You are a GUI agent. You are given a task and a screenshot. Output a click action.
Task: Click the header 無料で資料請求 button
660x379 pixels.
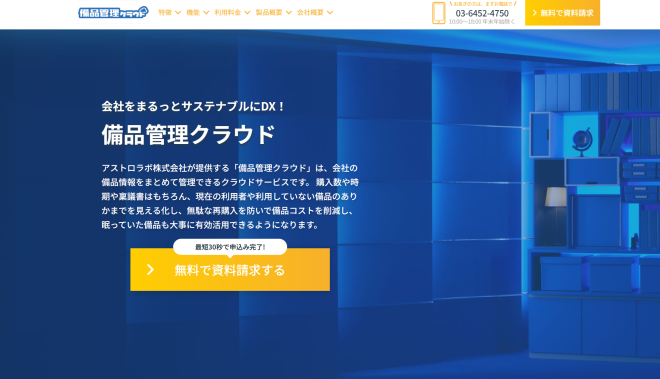click(562, 13)
